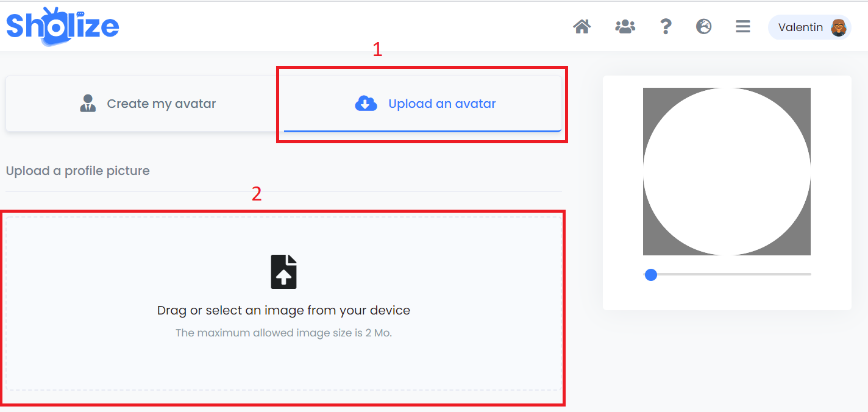
Task: Click the dashed image drop zone
Action: click(x=283, y=304)
